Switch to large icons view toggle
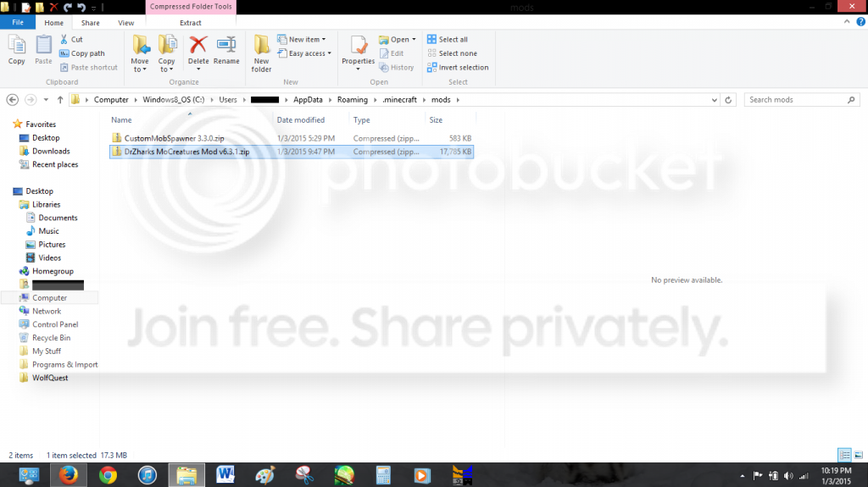 click(858, 455)
